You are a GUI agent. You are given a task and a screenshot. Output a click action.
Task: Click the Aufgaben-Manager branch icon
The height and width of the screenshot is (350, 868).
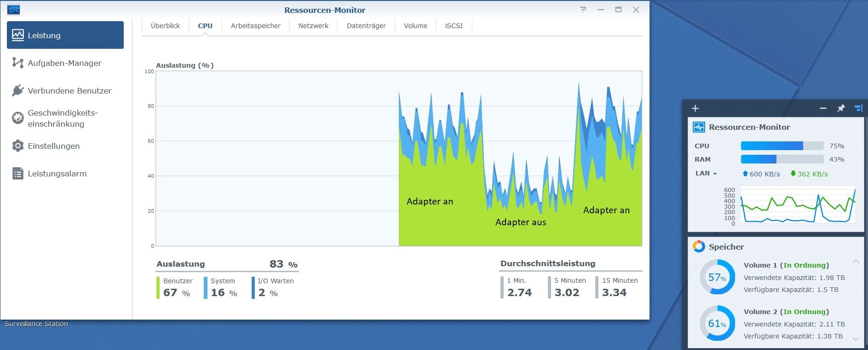pos(17,63)
